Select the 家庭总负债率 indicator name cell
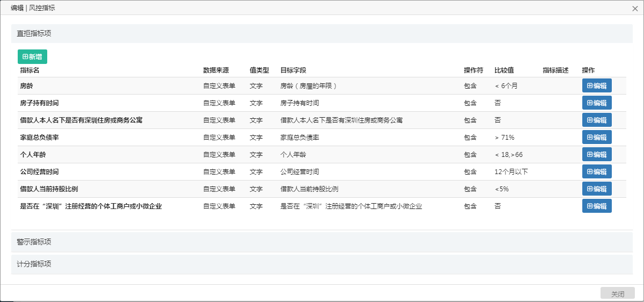The image size is (644, 302). [x=39, y=138]
